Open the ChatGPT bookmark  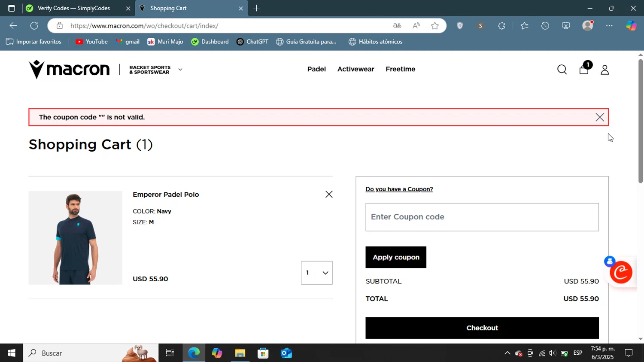tap(252, 42)
